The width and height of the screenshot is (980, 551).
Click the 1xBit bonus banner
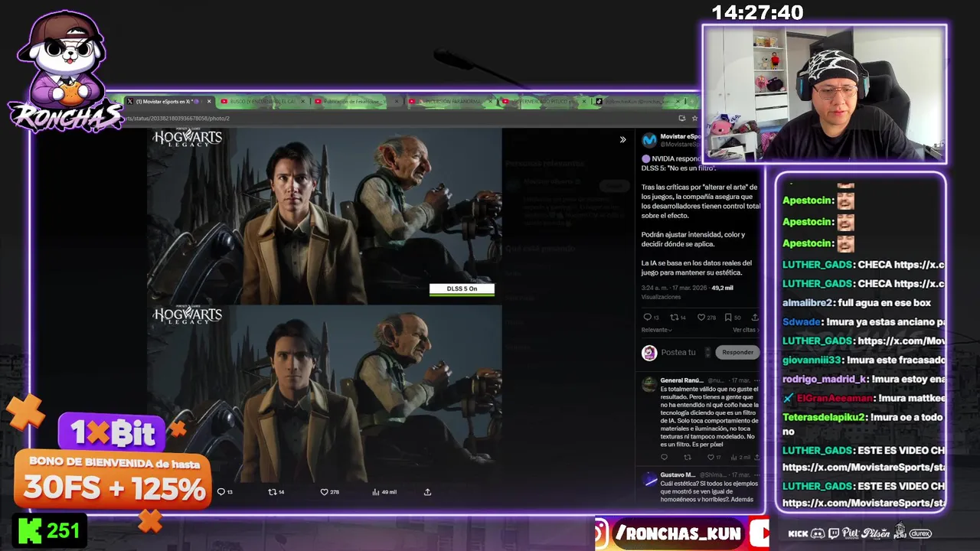(x=113, y=463)
